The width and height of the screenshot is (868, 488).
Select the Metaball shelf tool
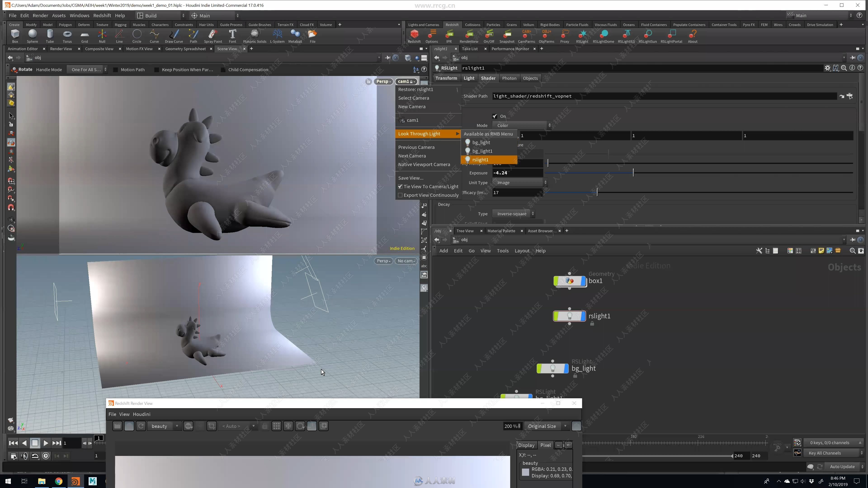[295, 36]
